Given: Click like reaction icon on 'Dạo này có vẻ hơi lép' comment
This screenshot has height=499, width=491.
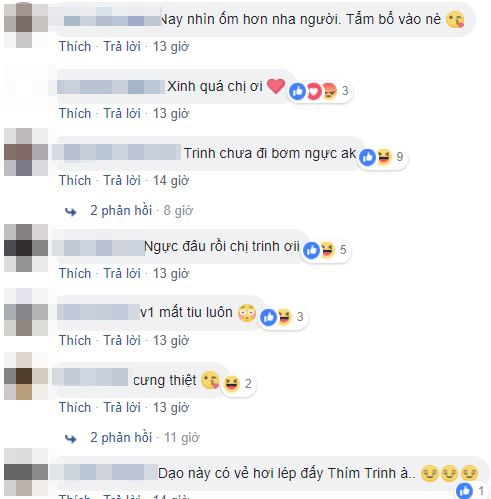Looking at the screenshot, I should point(465,491).
